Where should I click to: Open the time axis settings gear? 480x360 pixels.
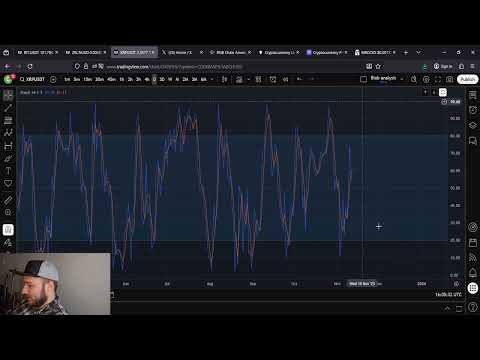456,284
